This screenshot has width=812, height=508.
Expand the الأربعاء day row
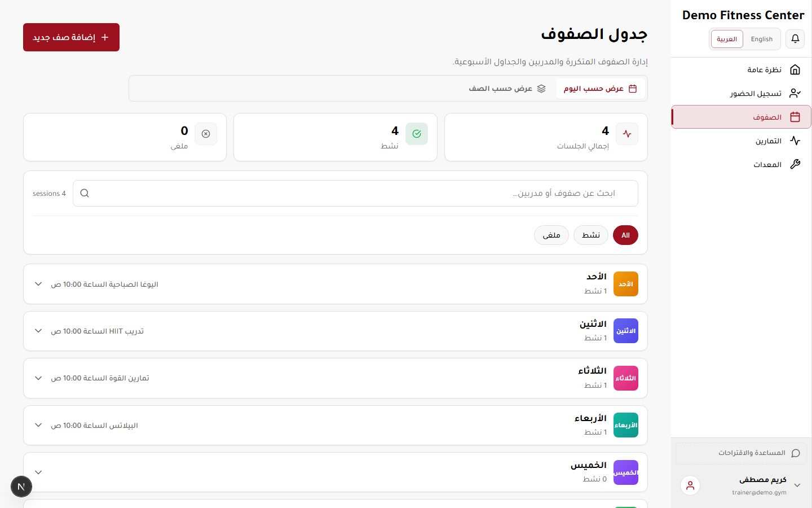pos(38,425)
